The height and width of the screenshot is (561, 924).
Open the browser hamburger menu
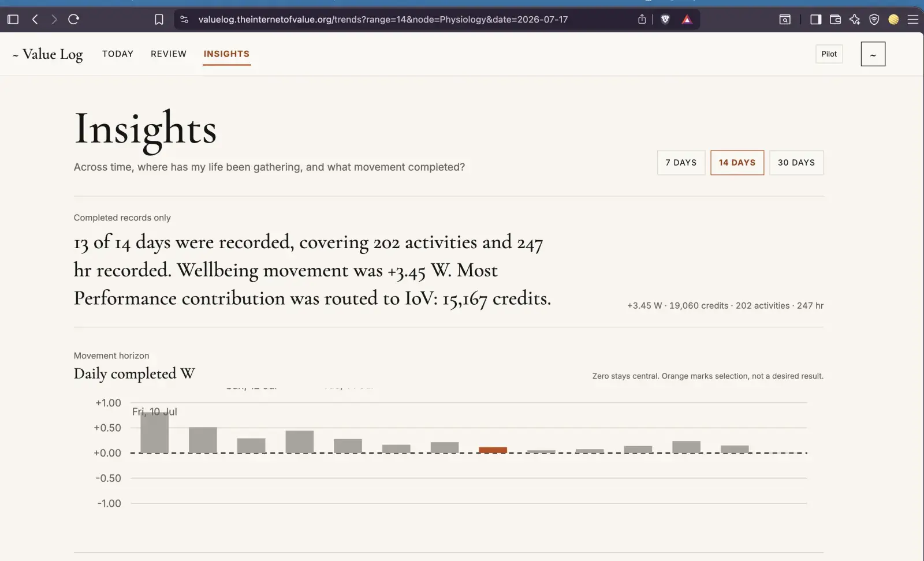click(x=913, y=20)
